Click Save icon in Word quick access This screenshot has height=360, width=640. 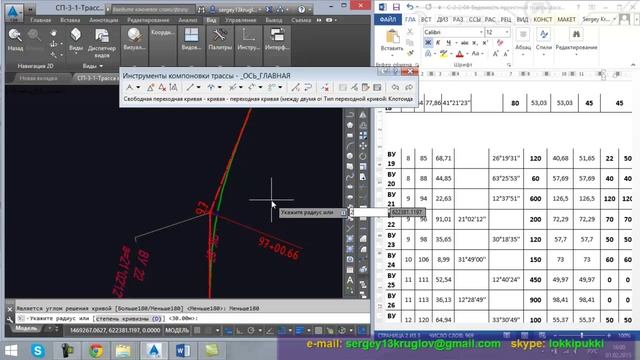[396, 7]
